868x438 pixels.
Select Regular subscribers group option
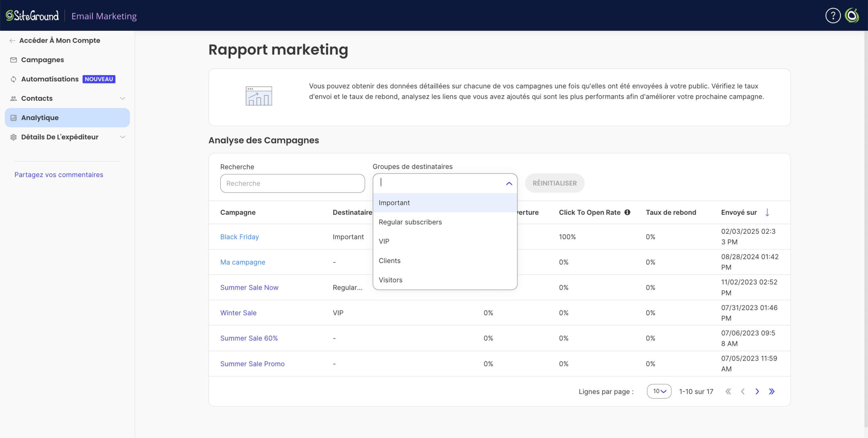pyautogui.click(x=445, y=222)
